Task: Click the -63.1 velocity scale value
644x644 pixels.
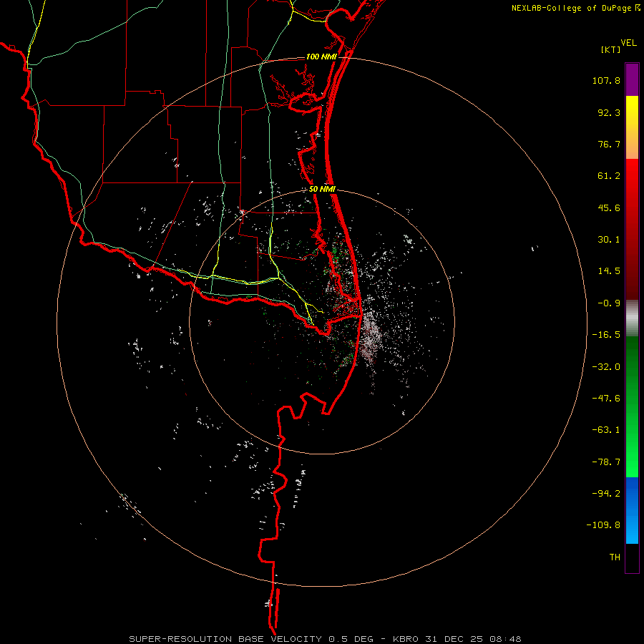Action: click(606, 430)
